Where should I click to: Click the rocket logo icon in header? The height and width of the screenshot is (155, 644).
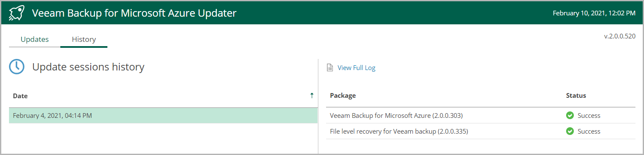[16, 13]
